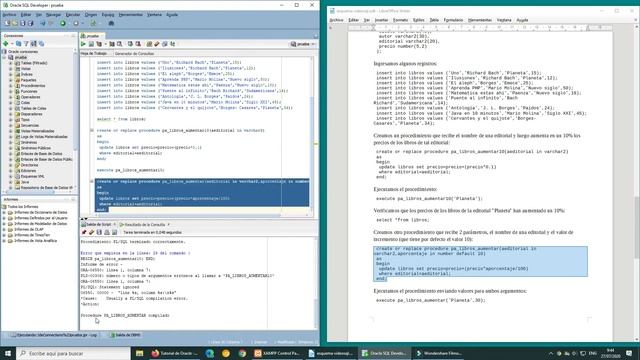
Task: Click the esquema-video document taskbar item
Action: [x=331, y=353]
